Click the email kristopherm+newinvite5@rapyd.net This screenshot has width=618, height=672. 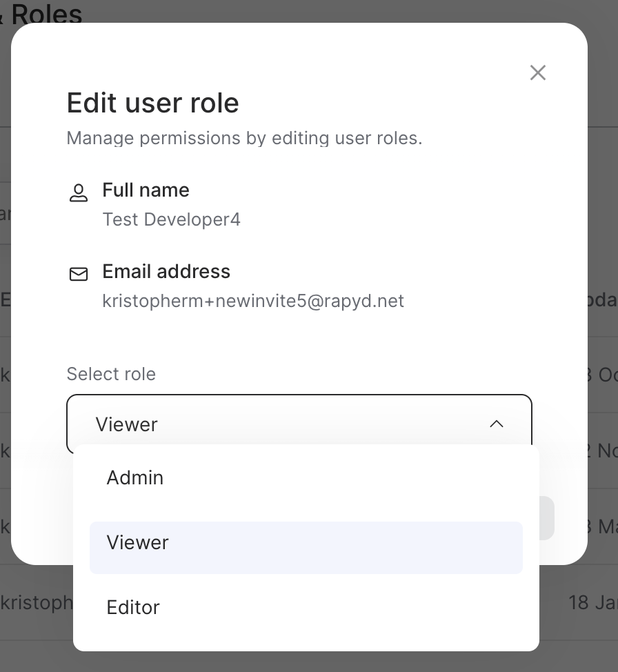(x=253, y=301)
